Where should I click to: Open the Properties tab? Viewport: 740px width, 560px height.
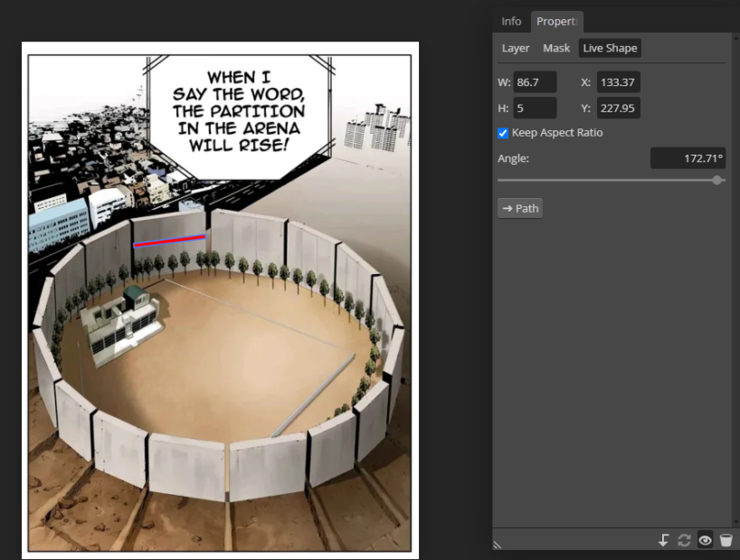pos(557,22)
